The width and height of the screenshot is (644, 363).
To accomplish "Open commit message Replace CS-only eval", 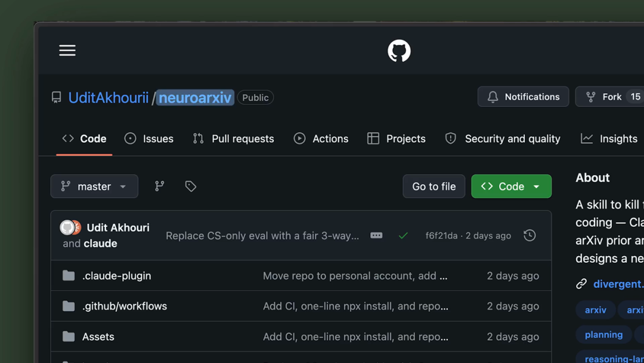I will (262, 236).
